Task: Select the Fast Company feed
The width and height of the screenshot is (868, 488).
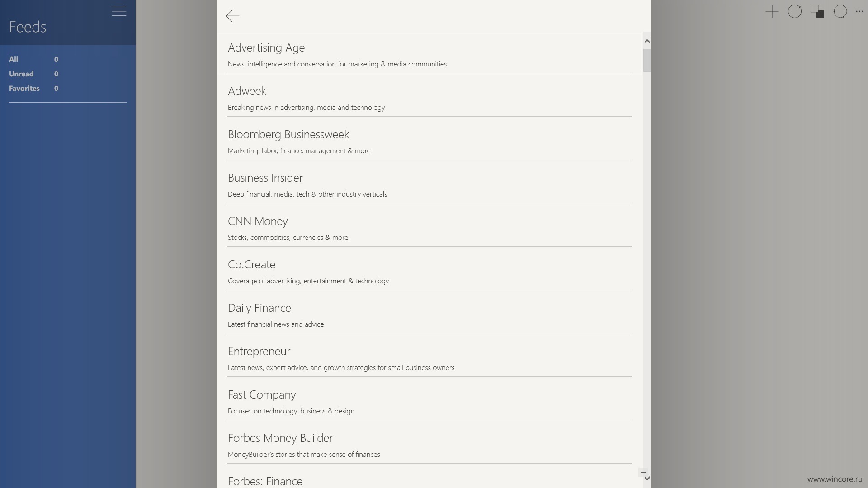Action: pos(429,401)
